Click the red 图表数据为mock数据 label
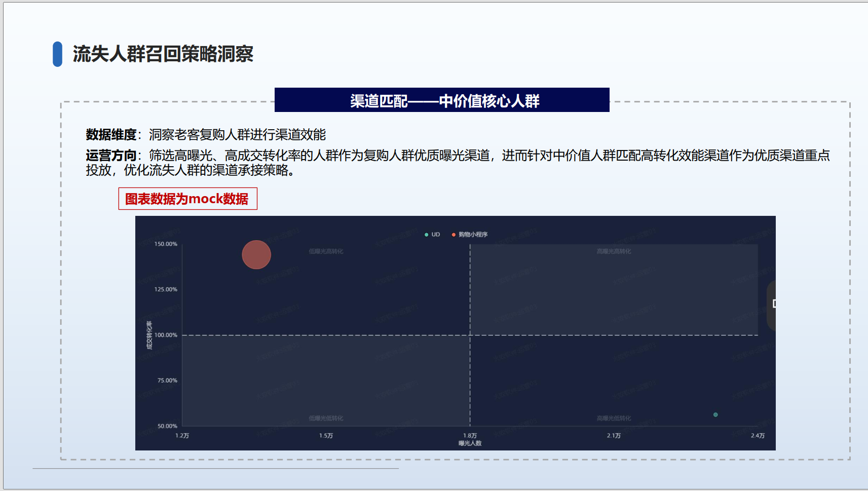Image resolution: width=868 pixels, height=491 pixels. 187,199
